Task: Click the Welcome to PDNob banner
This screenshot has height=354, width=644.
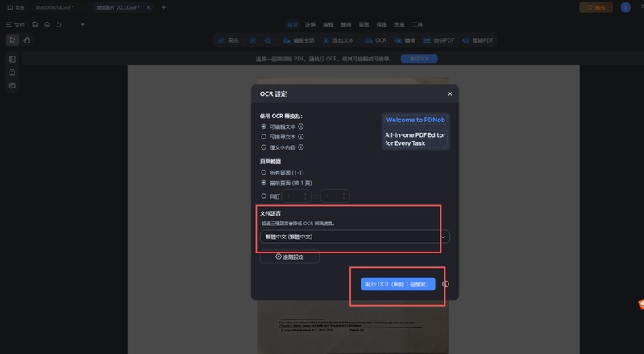Action: [x=415, y=131]
